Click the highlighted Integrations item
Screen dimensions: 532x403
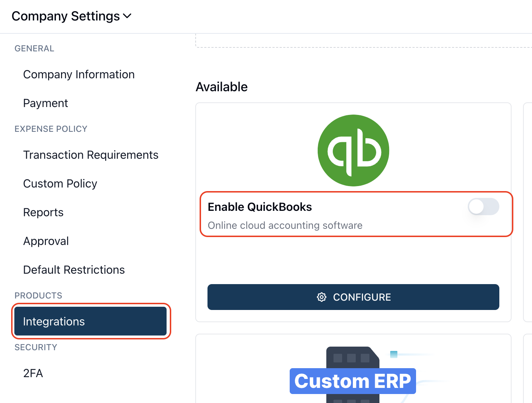[90, 321]
